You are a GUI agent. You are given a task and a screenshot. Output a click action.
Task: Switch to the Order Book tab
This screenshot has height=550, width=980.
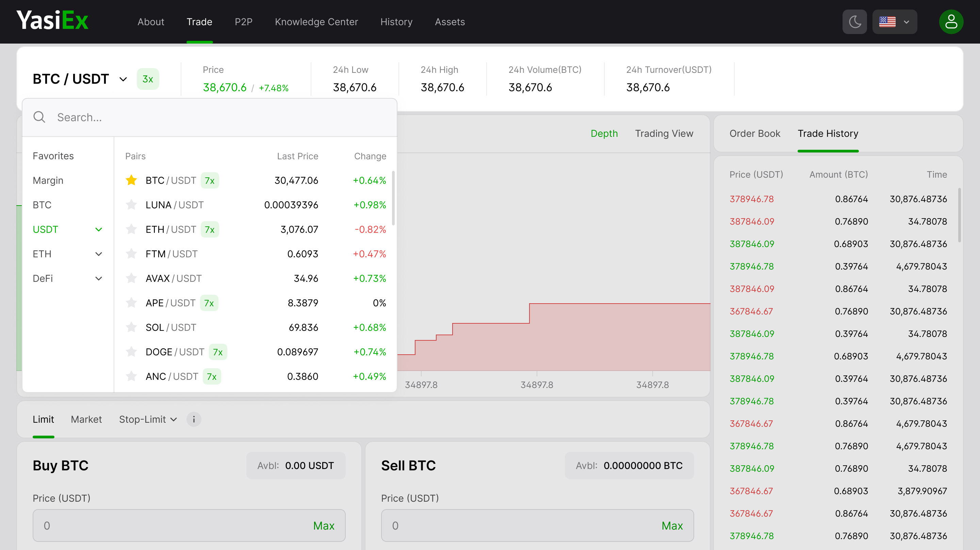754,133
